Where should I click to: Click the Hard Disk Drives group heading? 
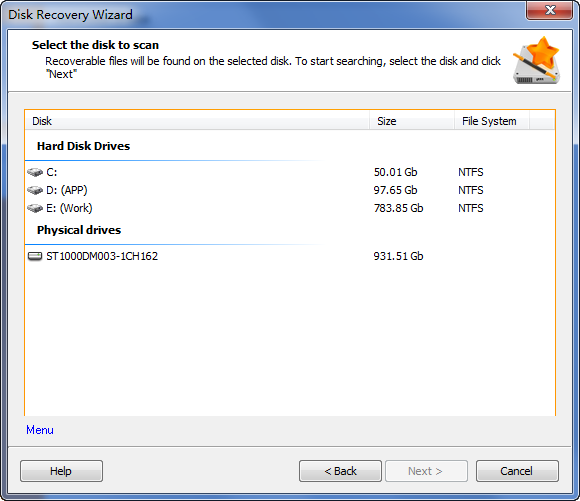[84, 146]
